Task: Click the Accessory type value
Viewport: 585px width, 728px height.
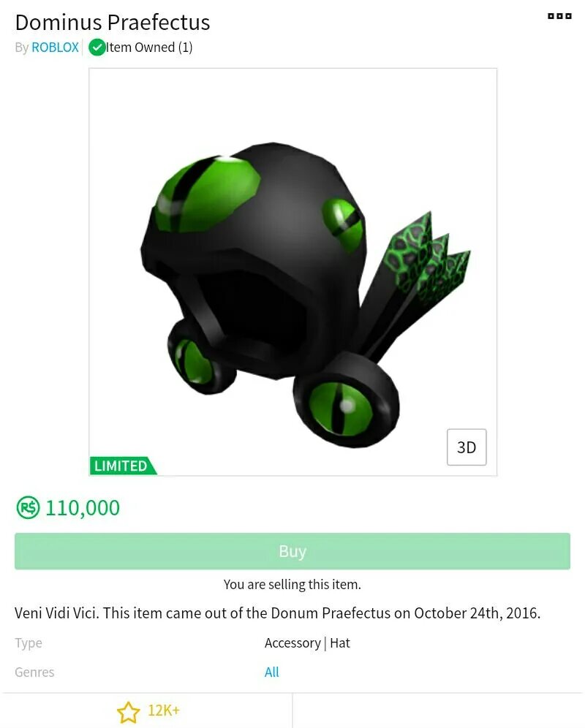Action: [292, 643]
